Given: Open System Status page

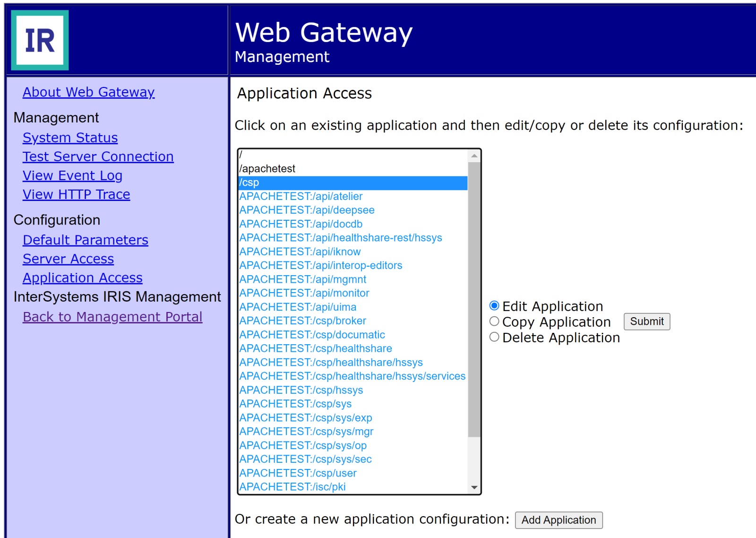Looking at the screenshot, I should 70,138.
